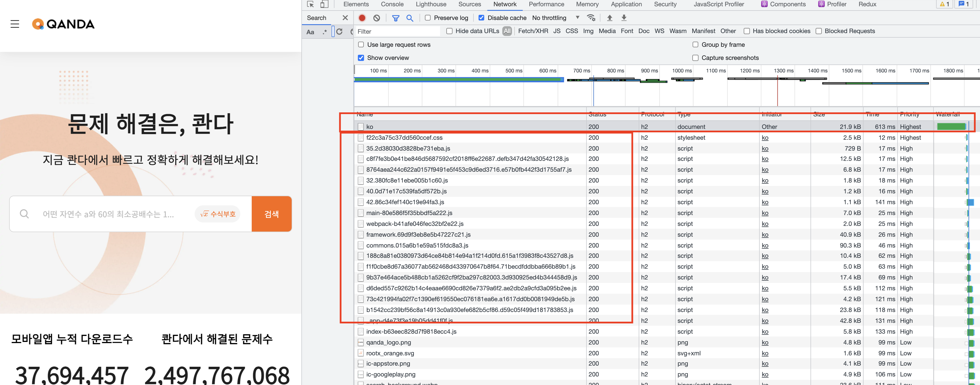Click the inspect element picker icon

[310, 4]
